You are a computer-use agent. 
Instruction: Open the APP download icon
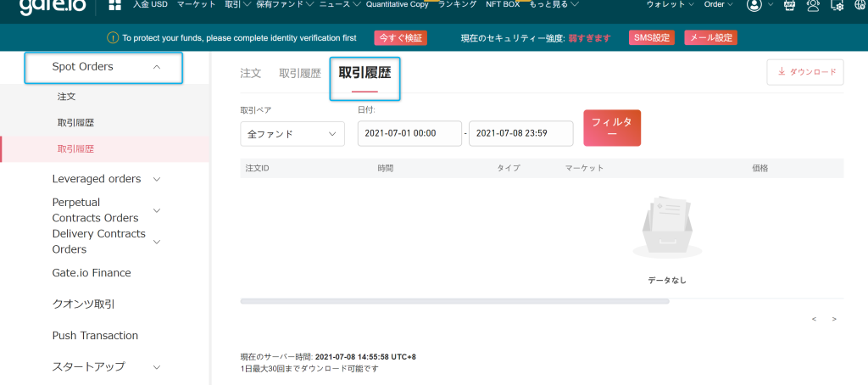[791, 6]
